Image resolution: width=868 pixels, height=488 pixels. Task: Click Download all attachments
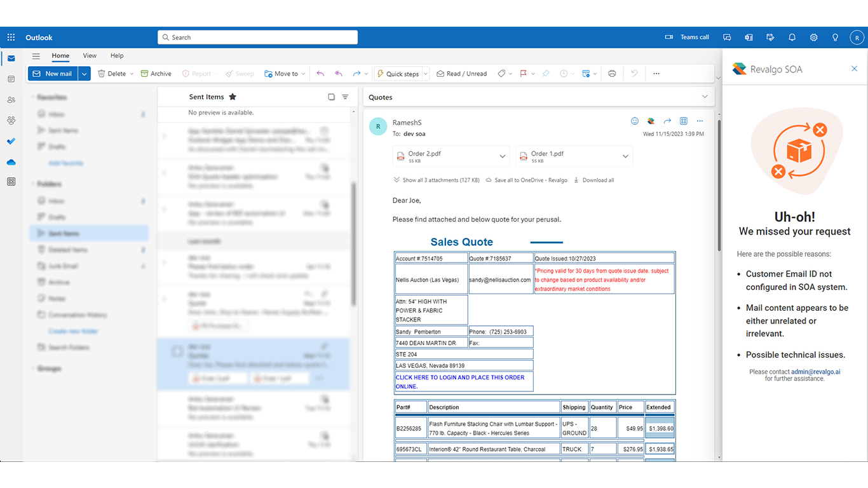click(x=594, y=180)
